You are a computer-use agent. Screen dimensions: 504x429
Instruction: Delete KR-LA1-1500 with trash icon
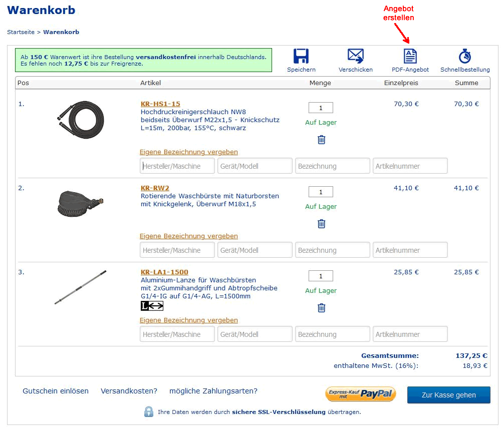pos(322,308)
